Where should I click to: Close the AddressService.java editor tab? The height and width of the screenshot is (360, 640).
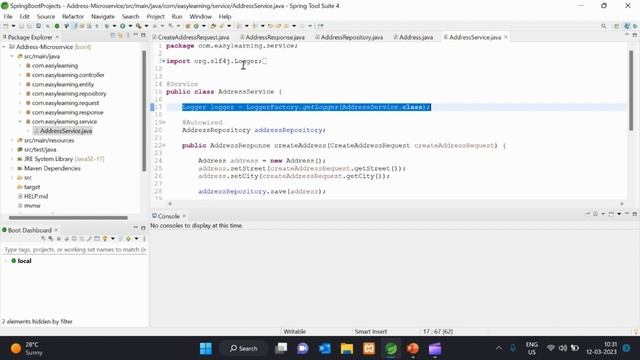click(506, 37)
